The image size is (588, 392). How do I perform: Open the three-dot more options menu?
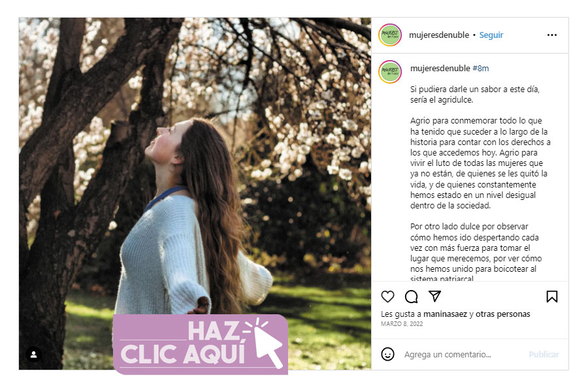click(551, 35)
